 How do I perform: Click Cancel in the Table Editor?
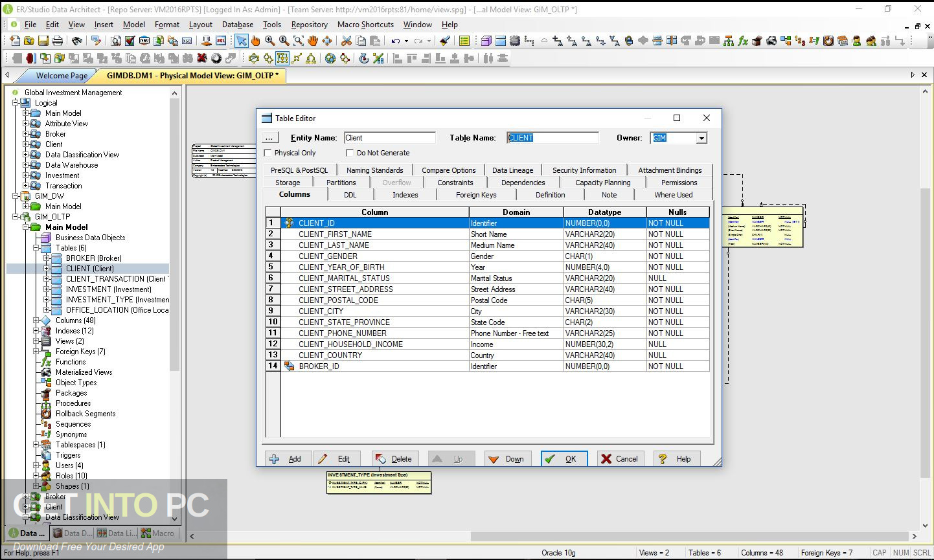point(620,459)
